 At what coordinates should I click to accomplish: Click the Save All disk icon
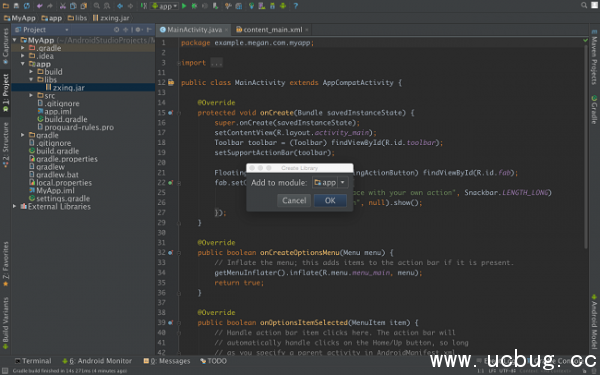pos(16,6)
